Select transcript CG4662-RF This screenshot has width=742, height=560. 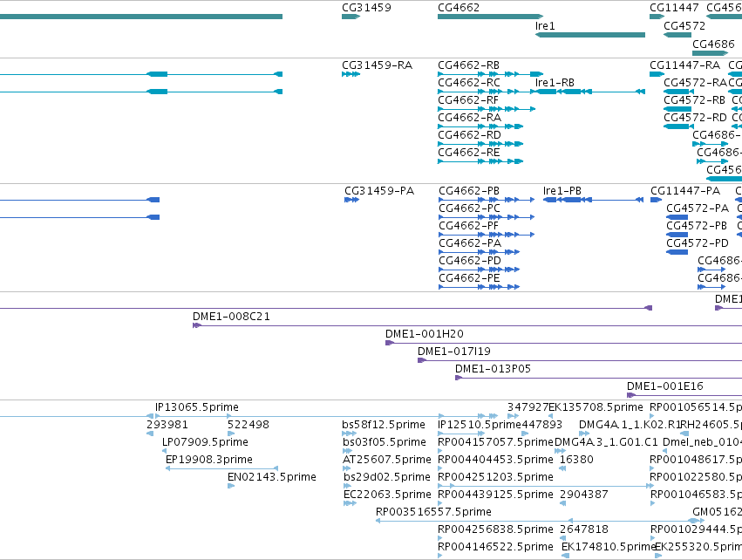(x=487, y=109)
